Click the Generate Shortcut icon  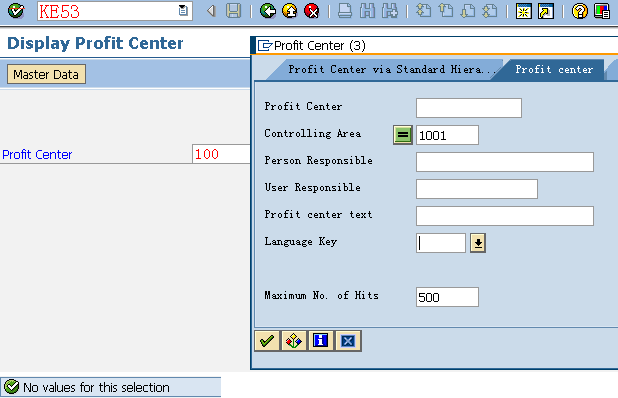click(x=546, y=11)
